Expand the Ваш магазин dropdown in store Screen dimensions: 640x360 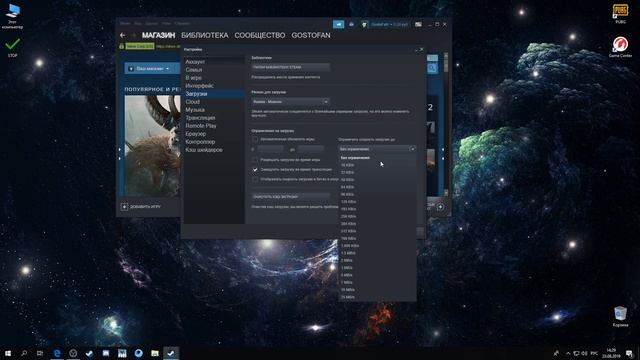[152, 69]
